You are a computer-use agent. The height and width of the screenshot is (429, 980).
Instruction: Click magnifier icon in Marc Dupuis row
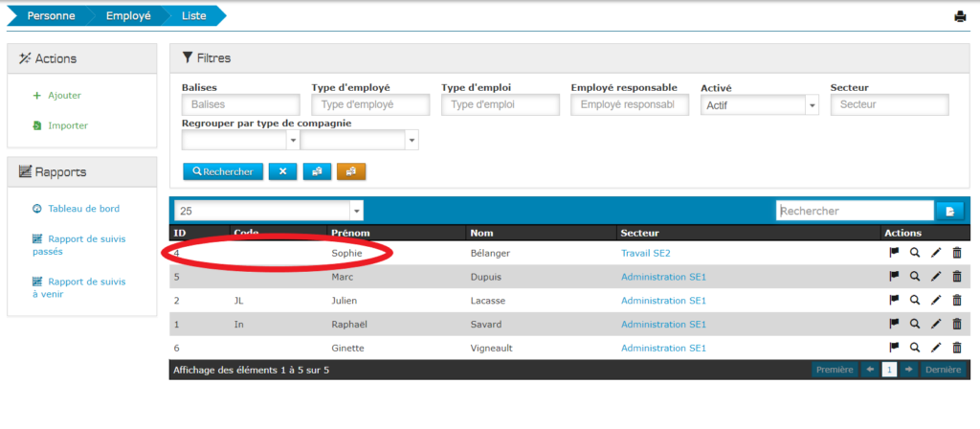coord(915,277)
